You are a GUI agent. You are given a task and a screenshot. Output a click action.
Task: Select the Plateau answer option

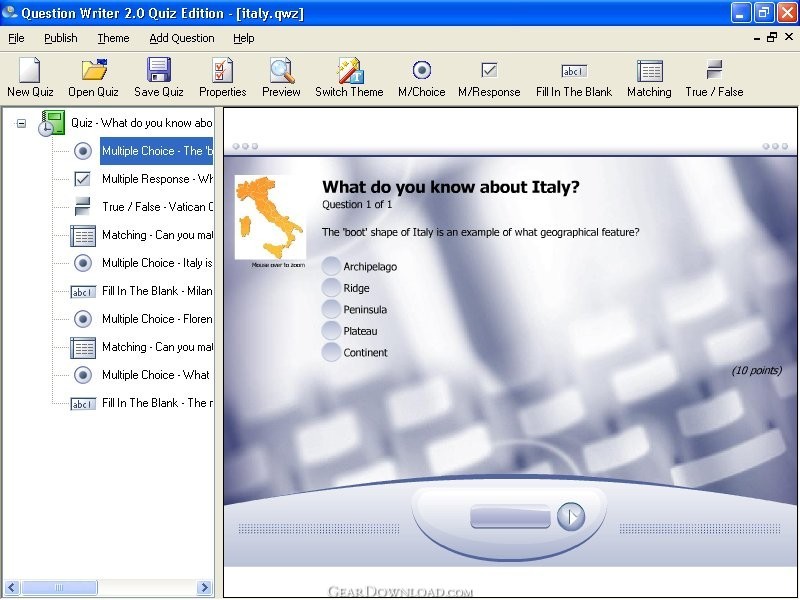point(331,330)
